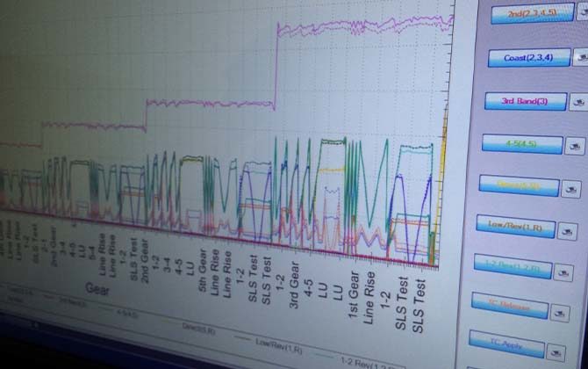The image size is (588, 369).
Task: Click the "Gear" axis title on chart
Action: point(97,288)
